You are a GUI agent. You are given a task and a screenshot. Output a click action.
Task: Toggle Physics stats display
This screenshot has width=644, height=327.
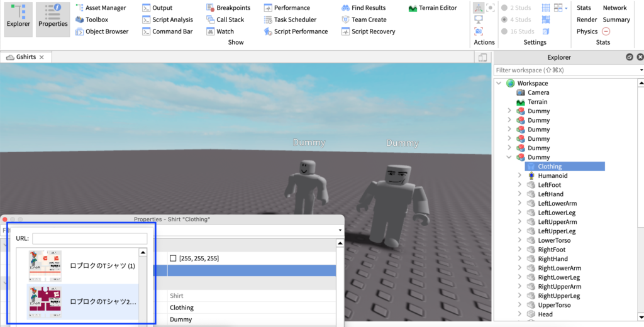pyautogui.click(x=587, y=31)
